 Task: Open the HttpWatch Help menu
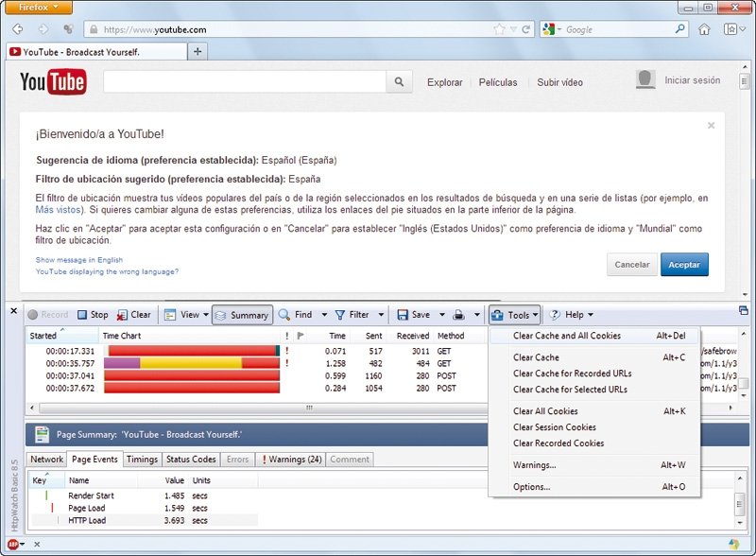coord(572,315)
